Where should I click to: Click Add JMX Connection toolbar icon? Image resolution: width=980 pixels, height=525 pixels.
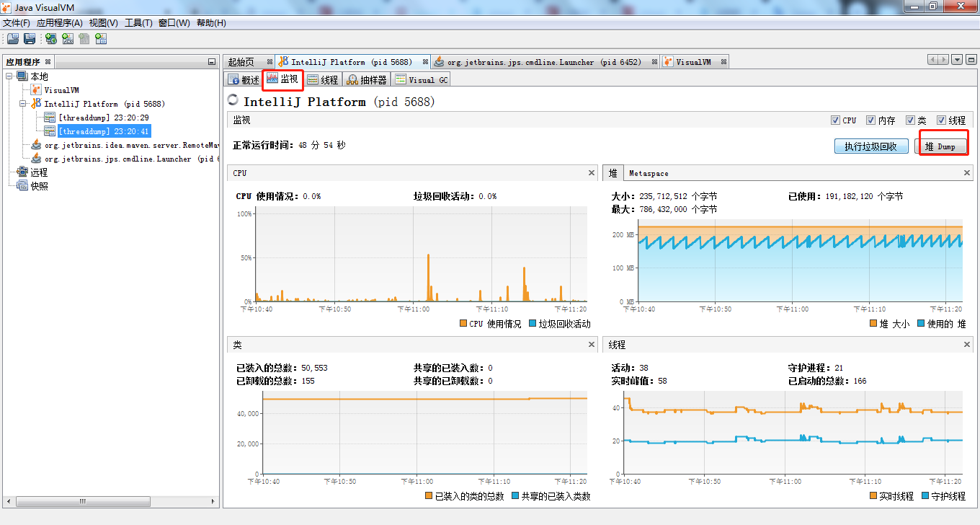pos(68,39)
